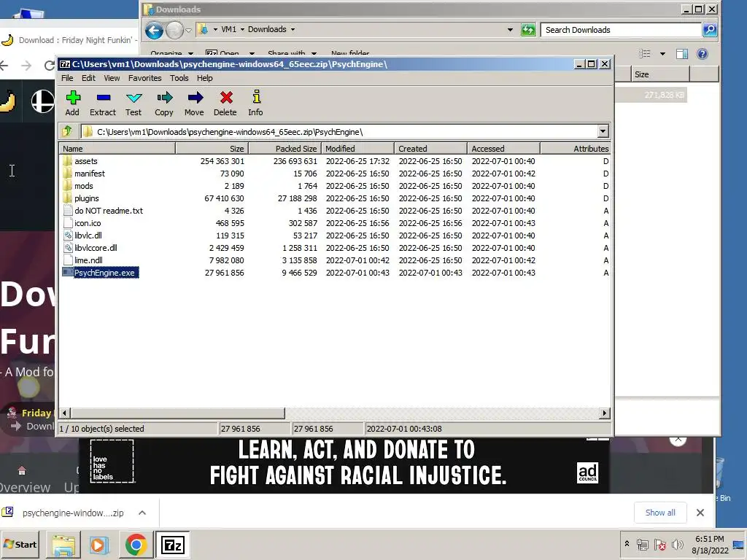Sort by Modified column header
The width and height of the screenshot is (747, 560).
pos(357,149)
